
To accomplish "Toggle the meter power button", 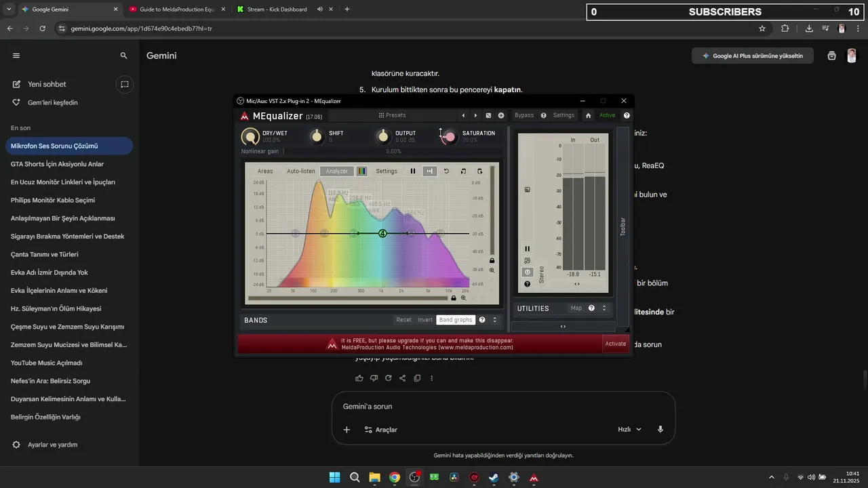I will pos(528,272).
